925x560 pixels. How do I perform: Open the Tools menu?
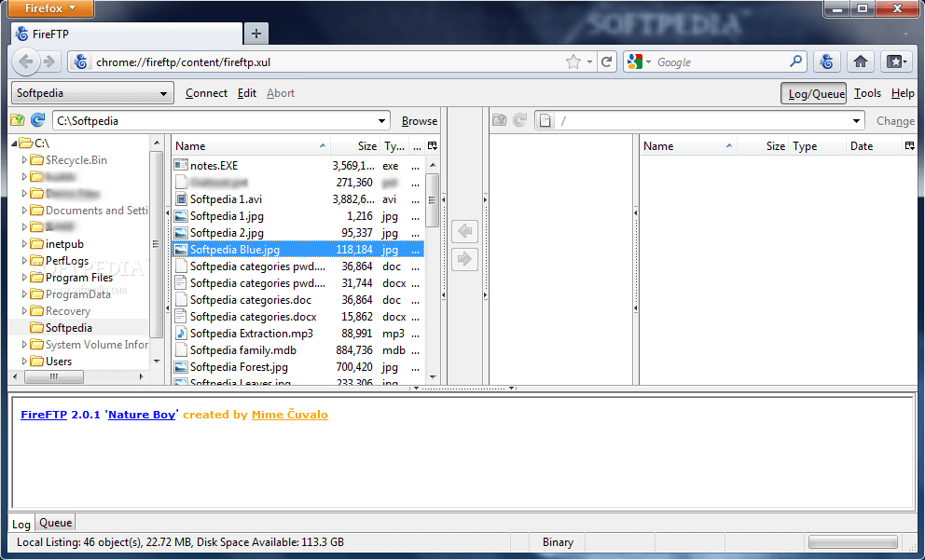tap(867, 93)
